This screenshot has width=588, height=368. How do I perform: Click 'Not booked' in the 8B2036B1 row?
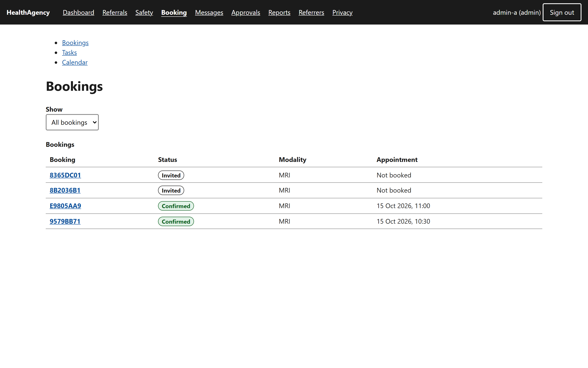click(394, 190)
